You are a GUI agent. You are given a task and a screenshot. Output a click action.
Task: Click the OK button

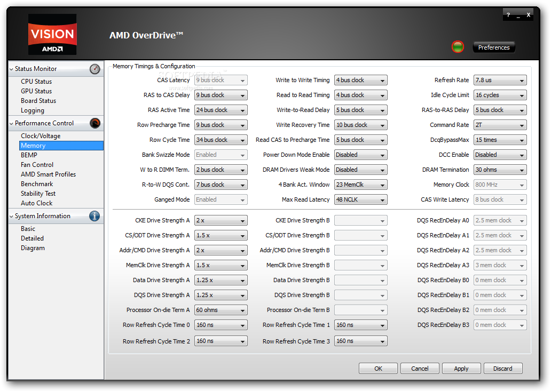[x=378, y=369]
